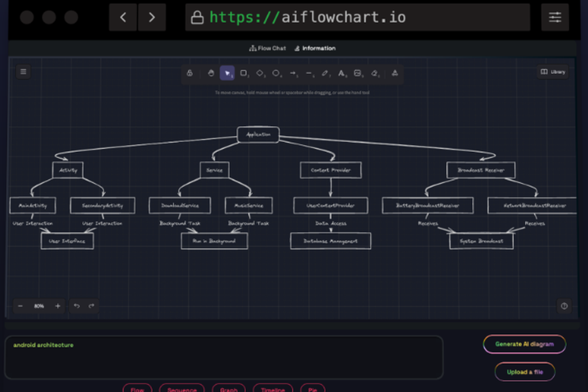The height and width of the screenshot is (392, 588).
Task: Select the Insert Image tool
Action: click(x=358, y=73)
